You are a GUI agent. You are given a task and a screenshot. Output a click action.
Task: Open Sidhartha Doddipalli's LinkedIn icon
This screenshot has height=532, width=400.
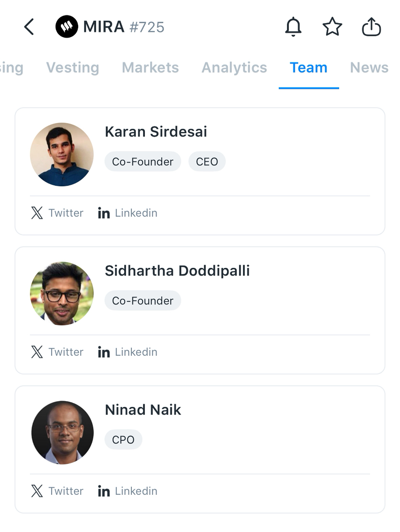[x=104, y=352]
